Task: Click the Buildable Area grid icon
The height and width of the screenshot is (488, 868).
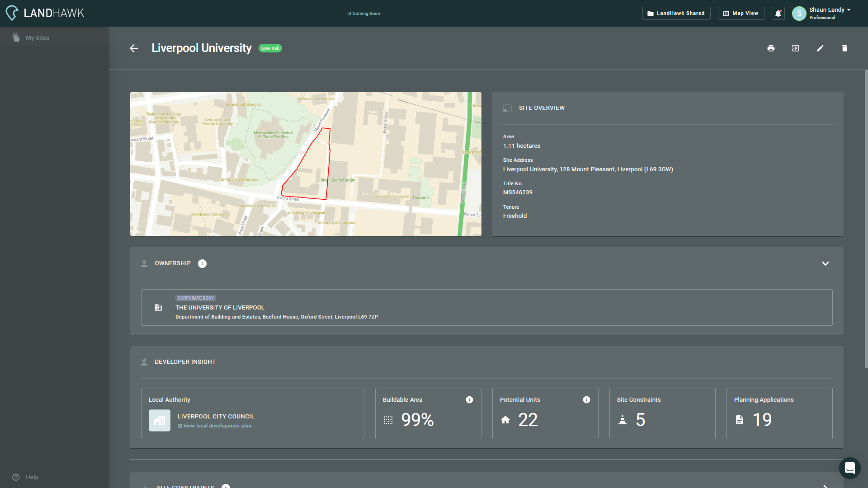Action: click(x=388, y=420)
